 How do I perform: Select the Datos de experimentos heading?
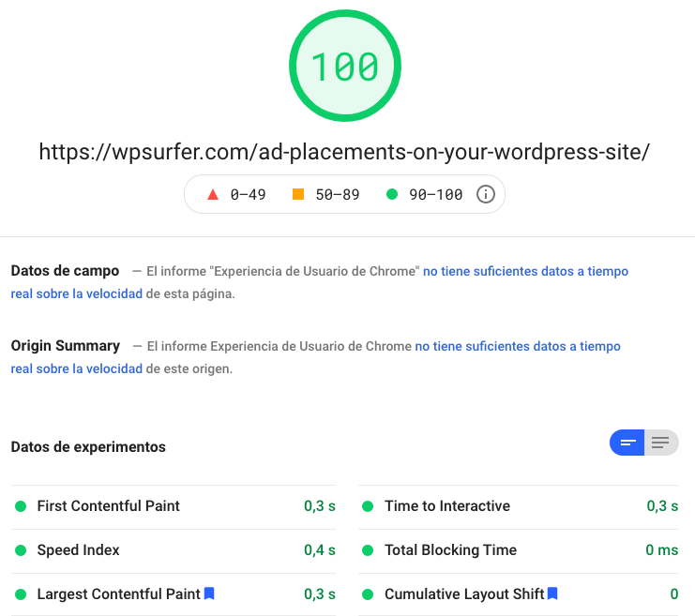pyautogui.click(x=88, y=447)
